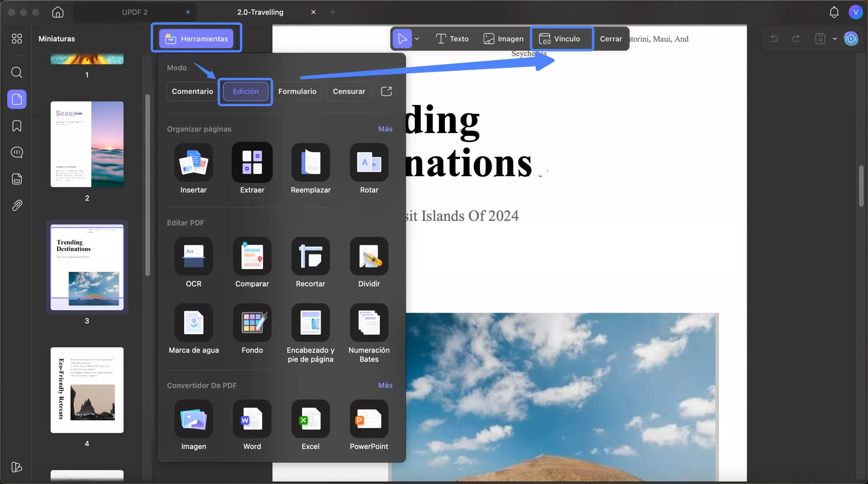Screen dimensions: 868x484
Task: Open the Comparar tool
Action: [x=252, y=262]
